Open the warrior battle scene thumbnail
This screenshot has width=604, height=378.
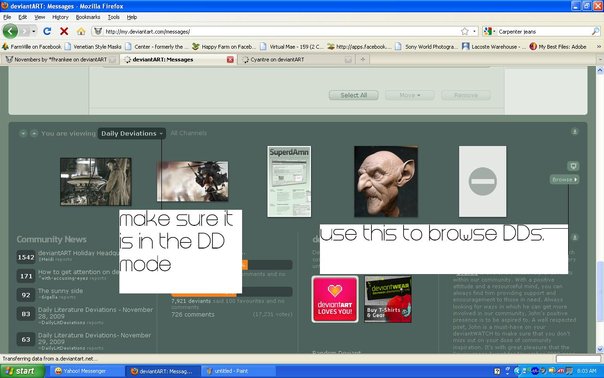tap(193, 181)
